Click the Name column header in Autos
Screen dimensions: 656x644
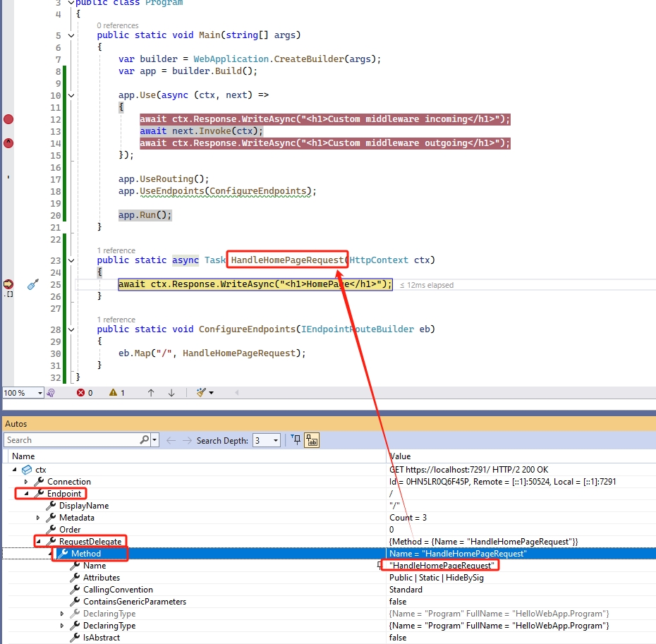pos(23,456)
